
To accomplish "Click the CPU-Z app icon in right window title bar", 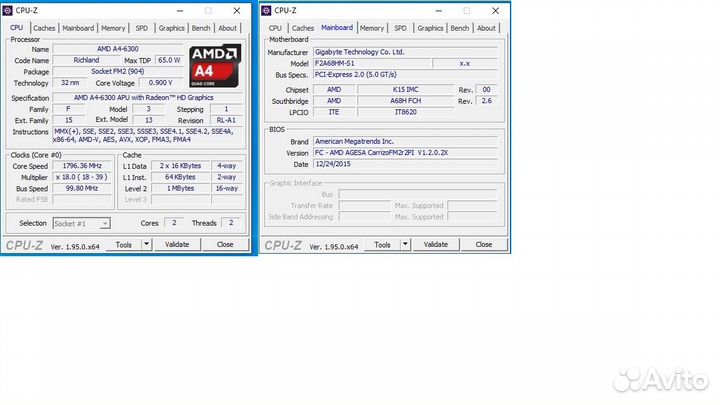I will point(266,10).
